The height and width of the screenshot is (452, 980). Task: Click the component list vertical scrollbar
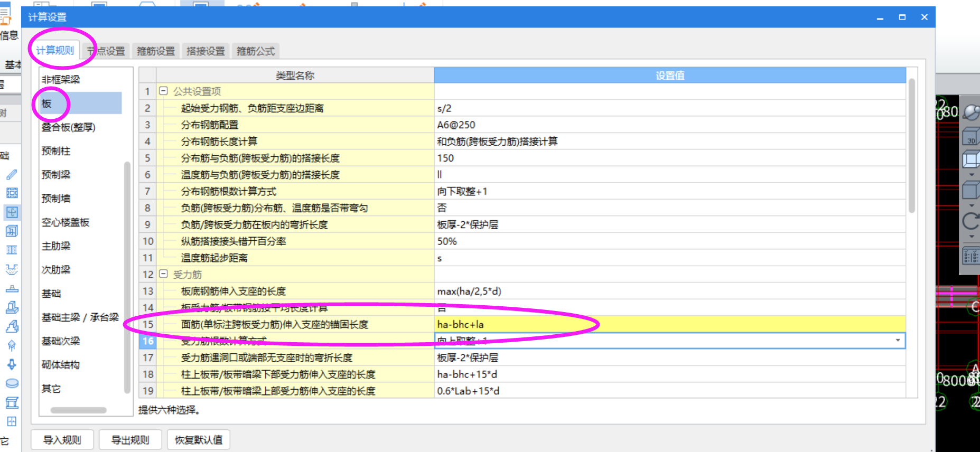point(127,277)
